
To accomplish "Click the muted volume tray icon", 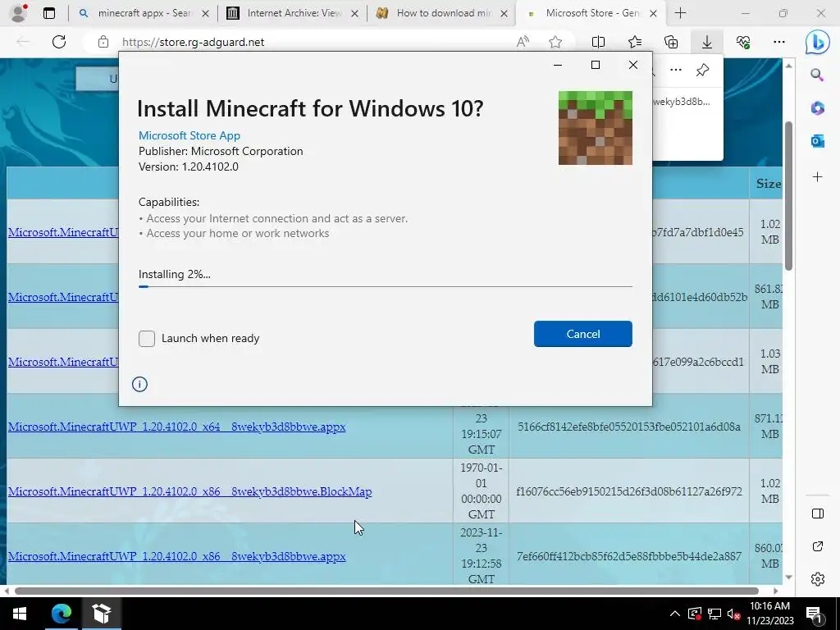I will pyautogui.click(x=733, y=614).
